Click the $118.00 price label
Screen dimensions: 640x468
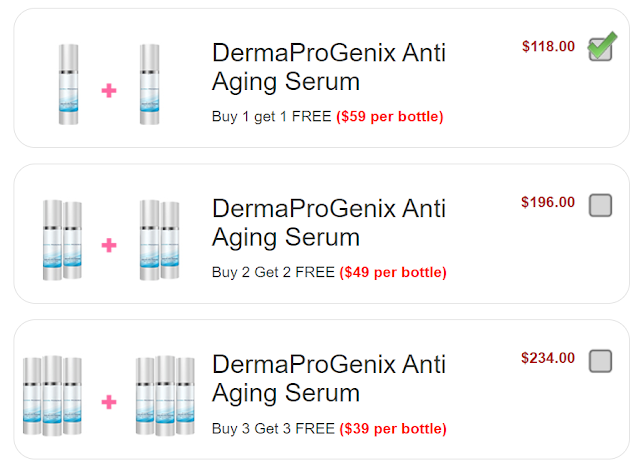tap(548, 46)
